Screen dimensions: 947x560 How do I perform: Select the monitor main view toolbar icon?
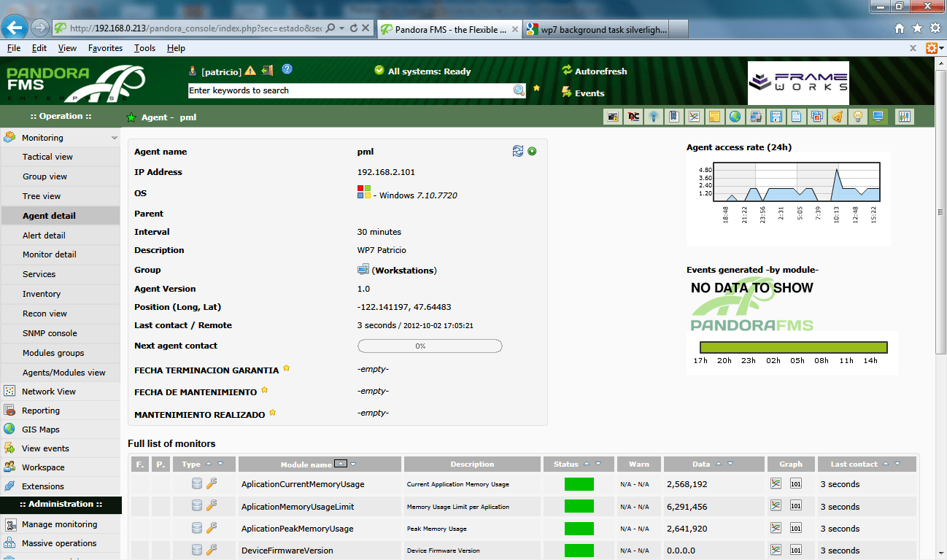878,116
